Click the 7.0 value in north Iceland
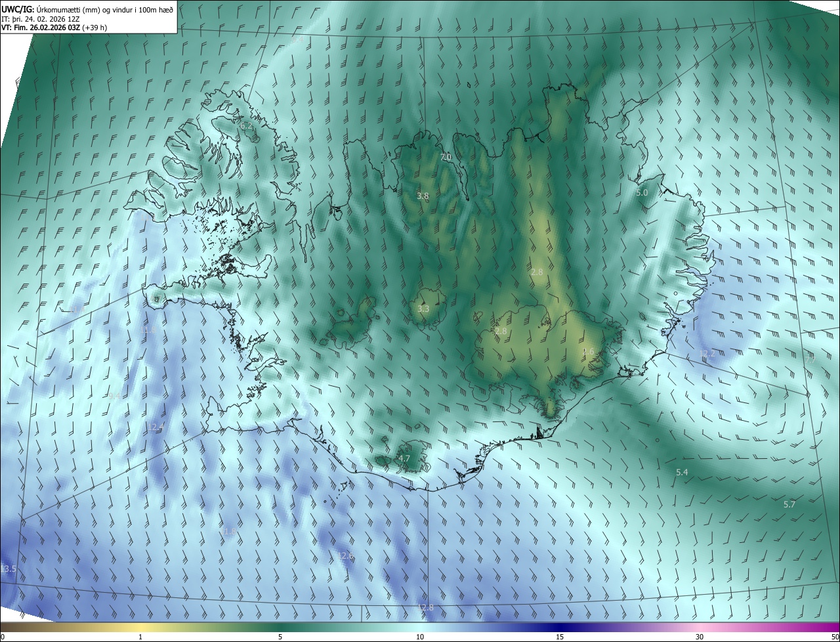Viewport: 840px width, 642px height. [446, 157]
